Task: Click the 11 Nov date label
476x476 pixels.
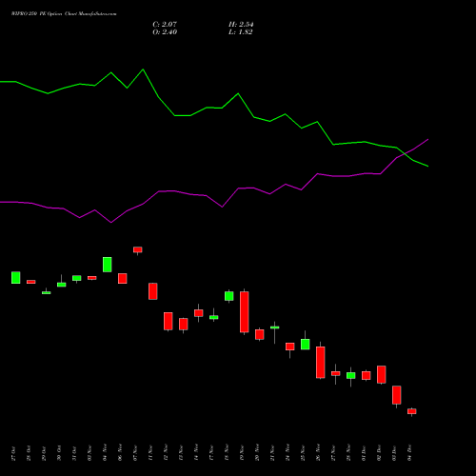Action: tap(150, 453)
